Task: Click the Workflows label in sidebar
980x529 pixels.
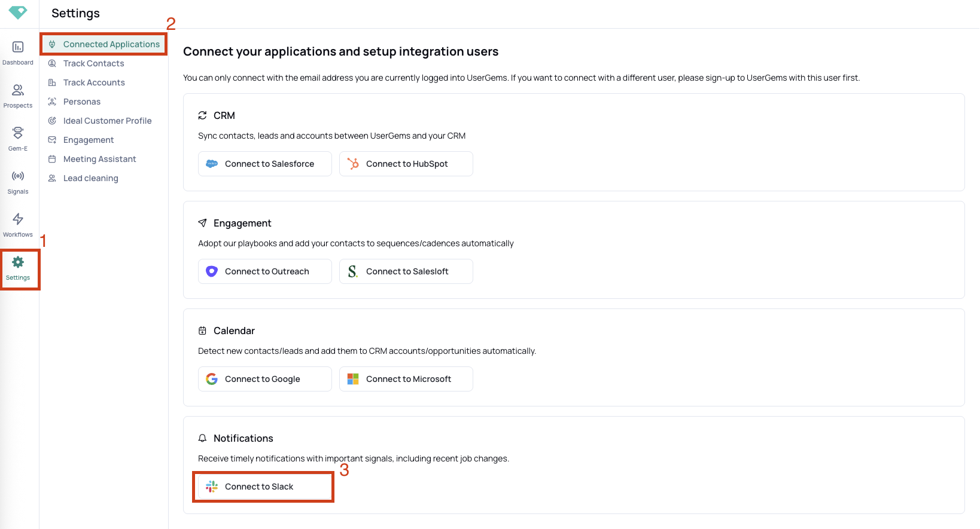Action: click(18, 235)
